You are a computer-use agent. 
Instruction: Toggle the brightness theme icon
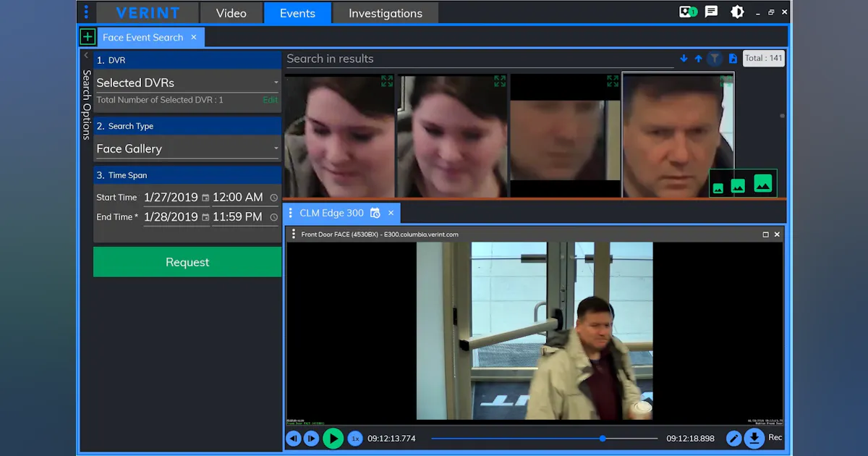737,12
